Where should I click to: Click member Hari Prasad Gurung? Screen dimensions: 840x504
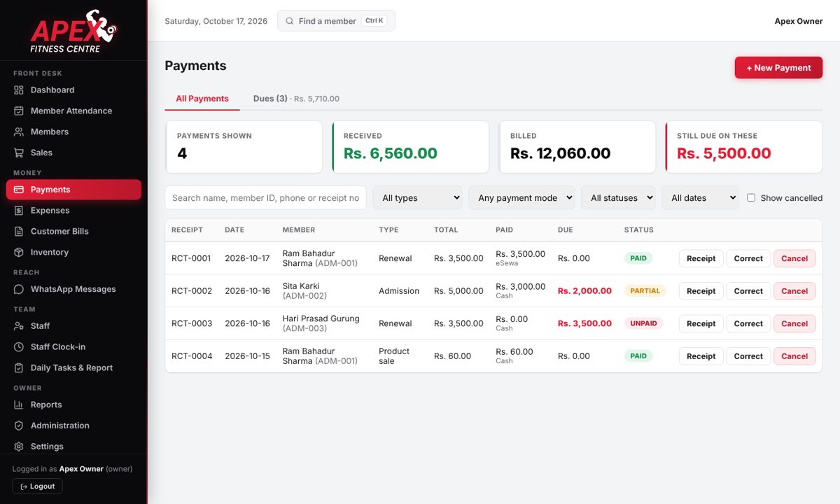point(321,318)
